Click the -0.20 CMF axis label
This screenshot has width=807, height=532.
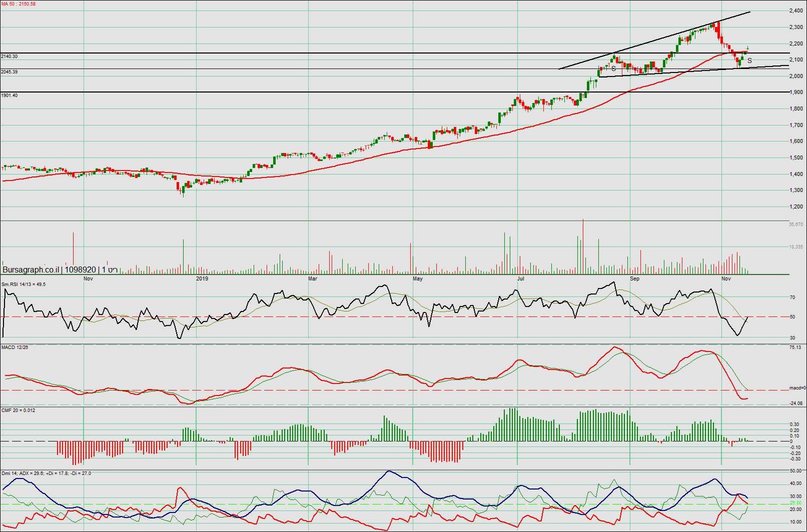tap(795, 453)
